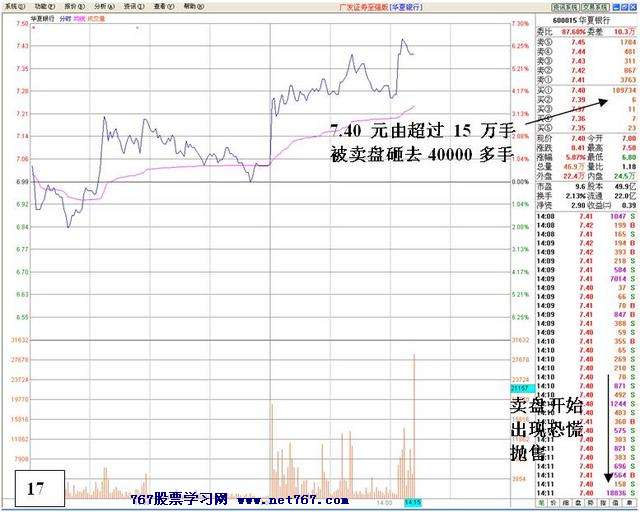This screenshot has width=640, height=512.
Task: Click the 最低 6.80 value
Action: [x=629, y=157]
